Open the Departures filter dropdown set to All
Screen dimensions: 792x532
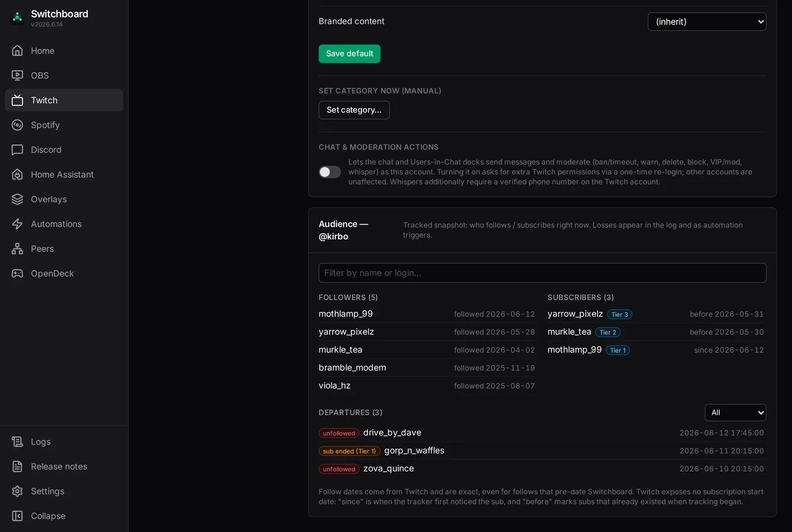[x=735, y=413]
